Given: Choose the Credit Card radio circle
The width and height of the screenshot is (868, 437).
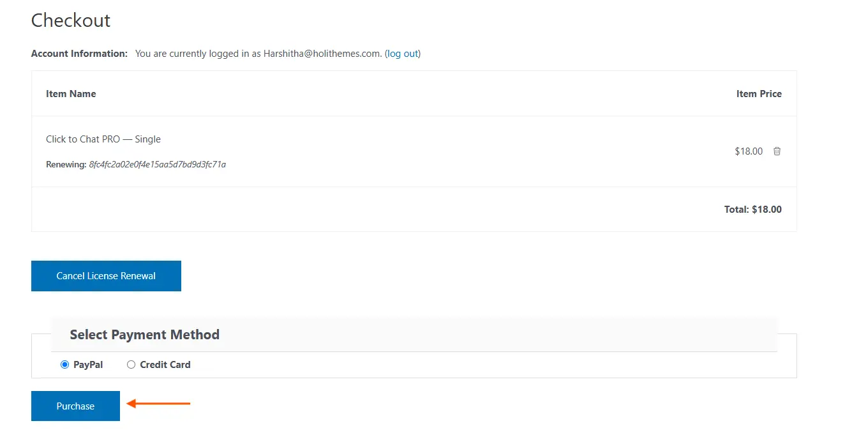Looking at the screenshot, I should 131,365.
